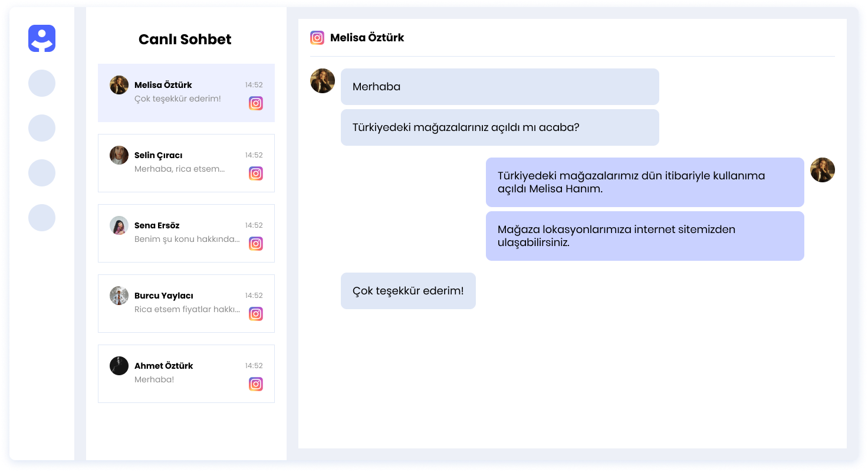Click the first circular icon below the app logo
Viewport: 868px width, 472px height.
(x=41, y=83)
